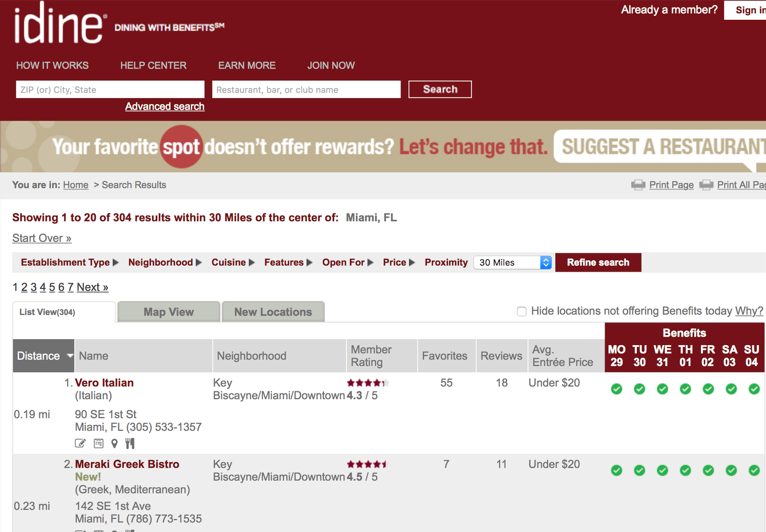Click the map pin icon for Vero Italian
This screenshot has height=532, width=766.
pyautogui.click(x=114, y=443)
